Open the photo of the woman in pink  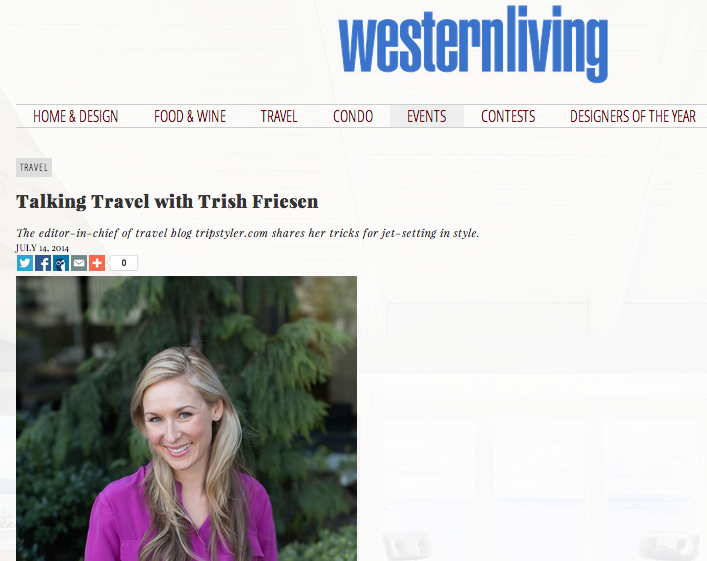tap(186, 418)
